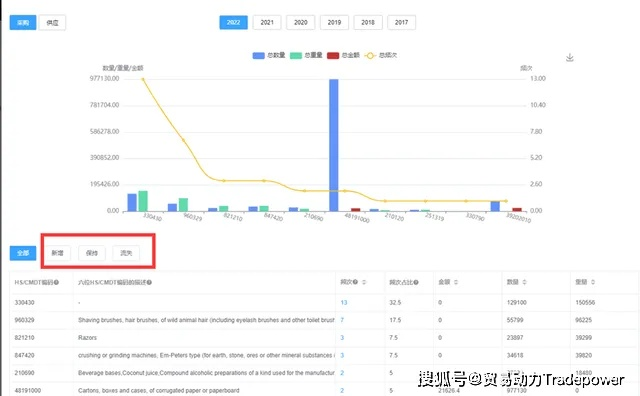Select quantity value 23897
The image size is (640, 396).
pyautogui.click(x=515, y=338)
